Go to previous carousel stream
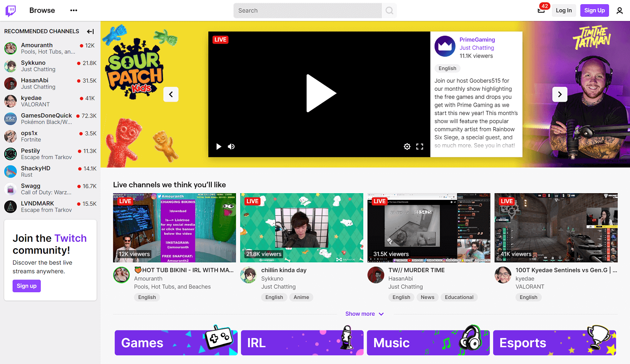This screenshot has height=364, width=630. tap(171, 94)
